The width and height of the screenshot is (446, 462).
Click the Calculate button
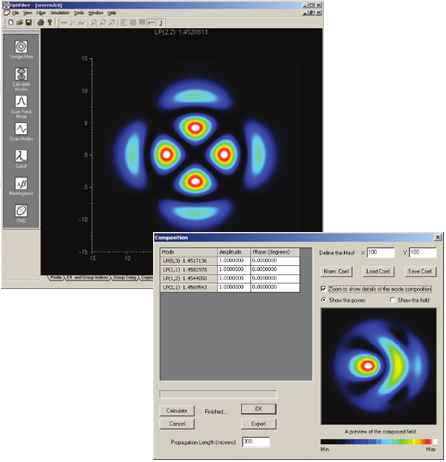(x=177, y=411)
